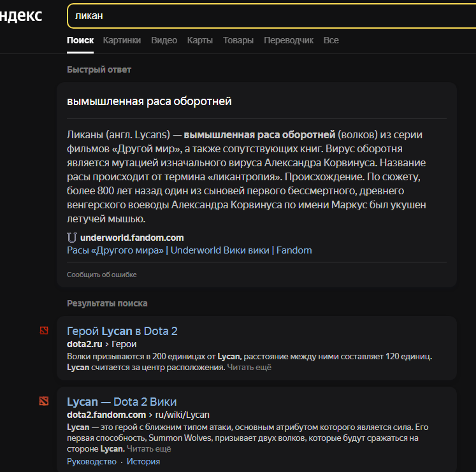The image size is (476, 472).
Task: Switch to the Картинки tab
Action: pyautogui.click(x=122, y=40)
